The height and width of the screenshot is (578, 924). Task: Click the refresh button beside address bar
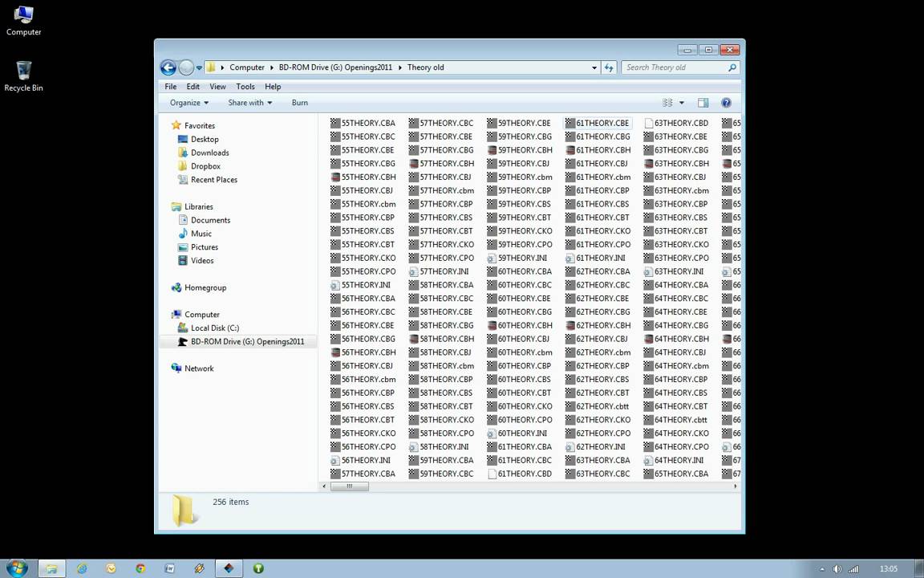click(x=609, y=67)
